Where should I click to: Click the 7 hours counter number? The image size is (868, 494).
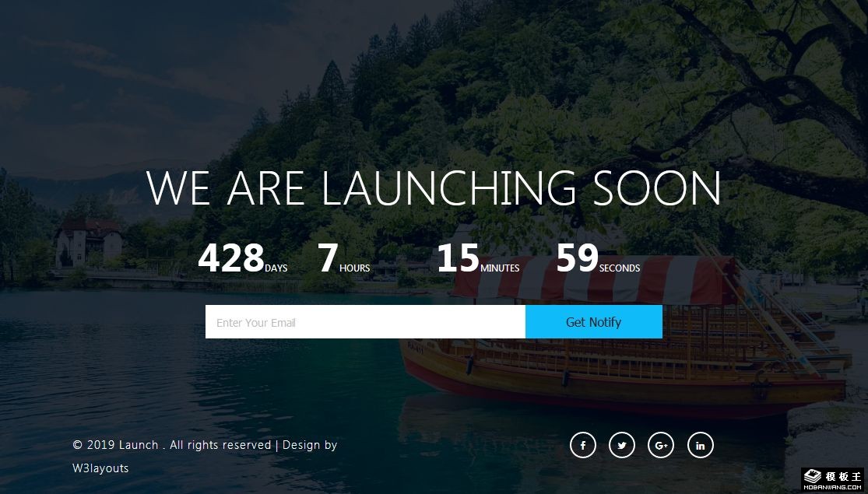tap(328, 258)
